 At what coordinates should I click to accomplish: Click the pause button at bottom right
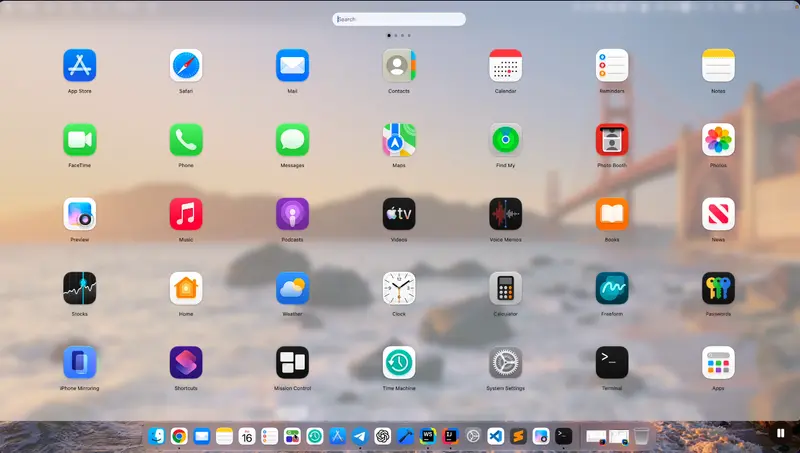pyautogui.click(x=780, y=433)
